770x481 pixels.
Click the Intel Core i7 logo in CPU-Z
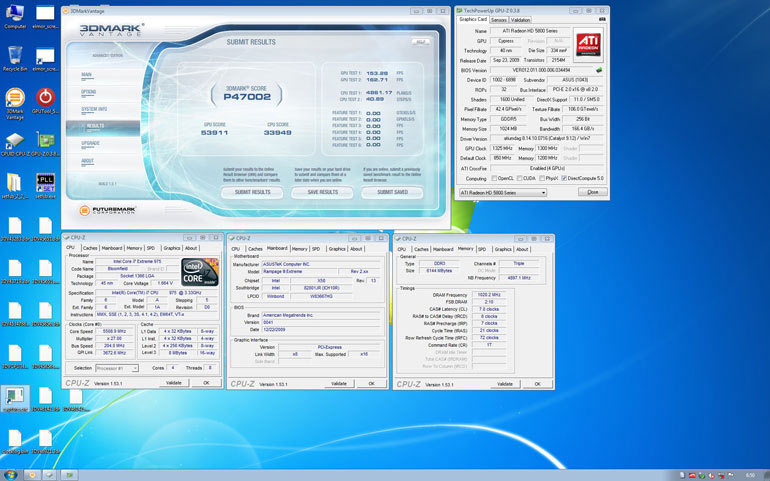coord(199,272)
